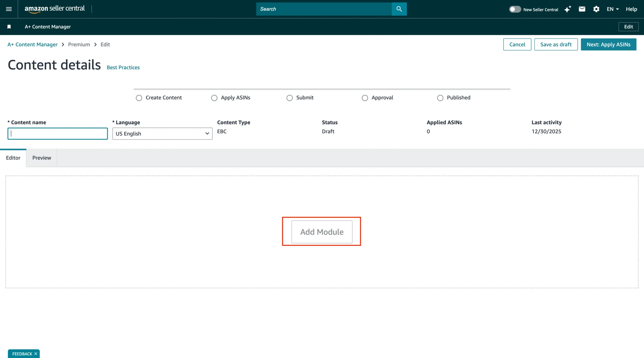644x358 pixels.
Task: Switch to the Preview tab
Action: (42, 158)
